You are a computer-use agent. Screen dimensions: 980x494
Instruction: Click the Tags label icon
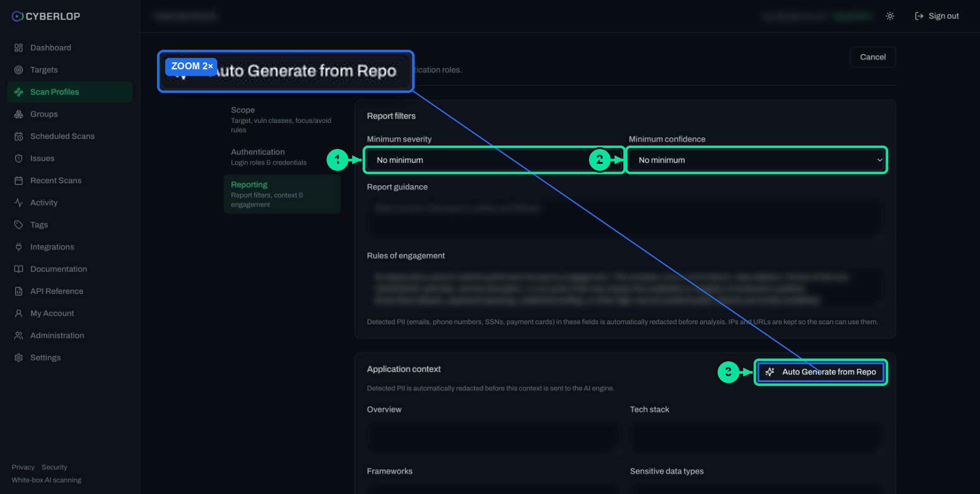[19, 225]
